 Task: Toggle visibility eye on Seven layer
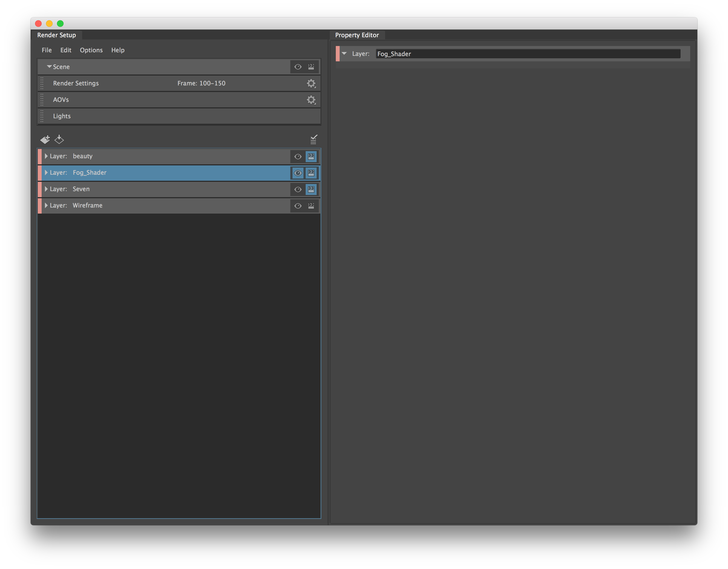[298, 189]
